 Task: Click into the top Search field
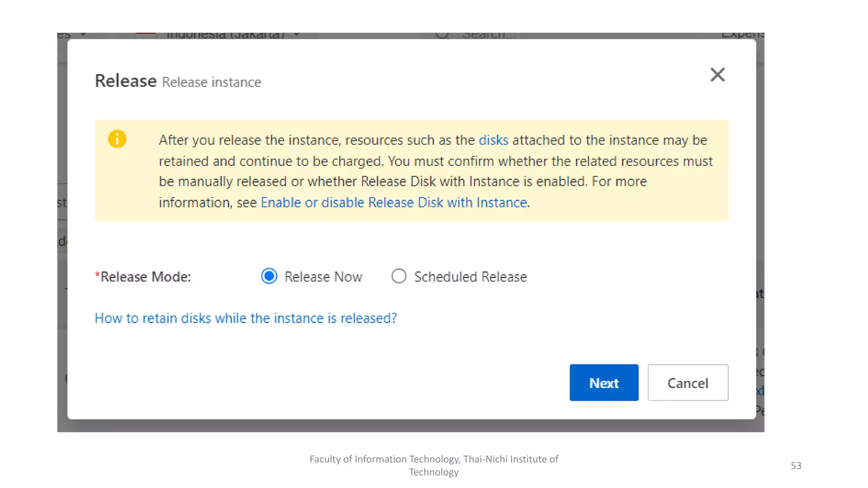click(490, 35)
